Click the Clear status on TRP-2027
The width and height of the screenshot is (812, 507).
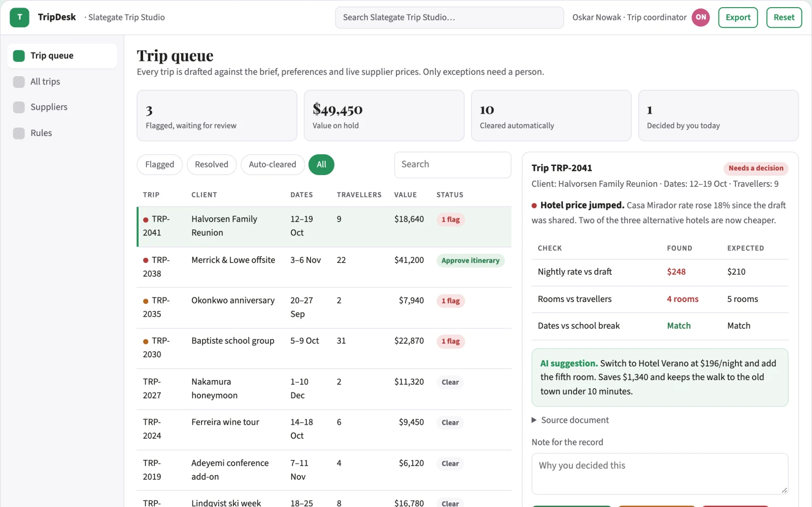tap(450, 382)
